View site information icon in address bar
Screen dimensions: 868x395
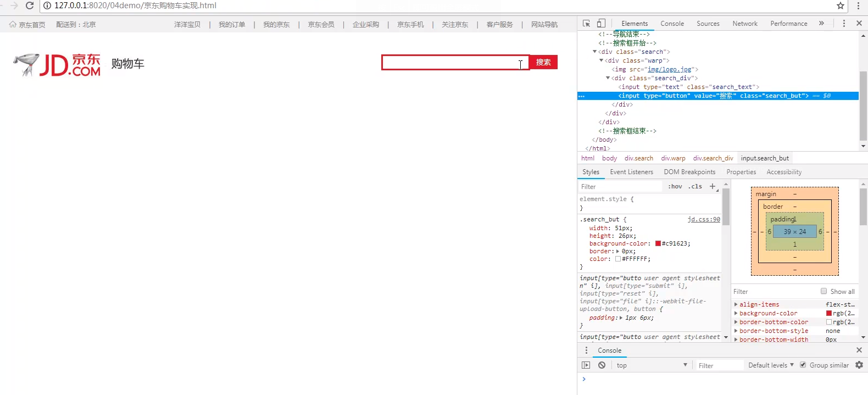click(47, 5)
